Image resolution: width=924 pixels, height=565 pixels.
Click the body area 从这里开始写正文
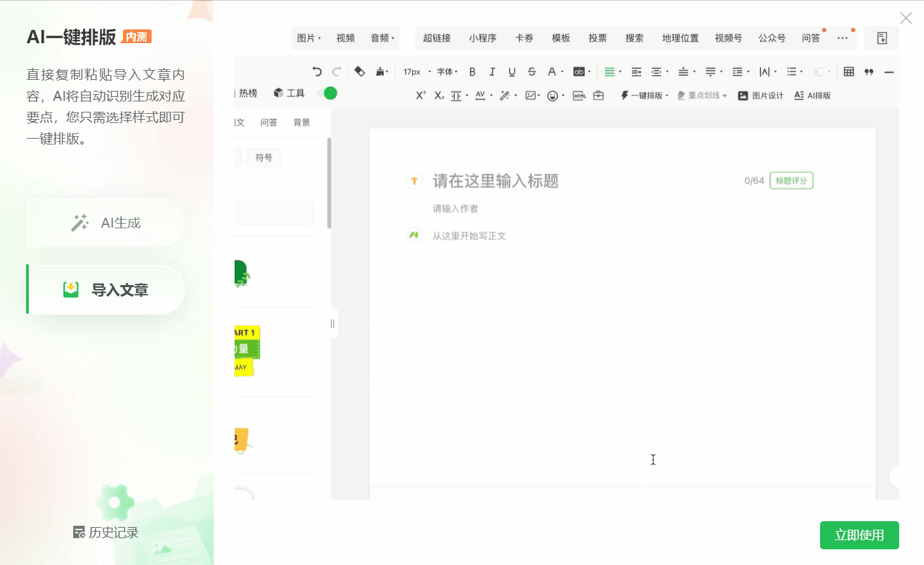click(x=469, y=235)
